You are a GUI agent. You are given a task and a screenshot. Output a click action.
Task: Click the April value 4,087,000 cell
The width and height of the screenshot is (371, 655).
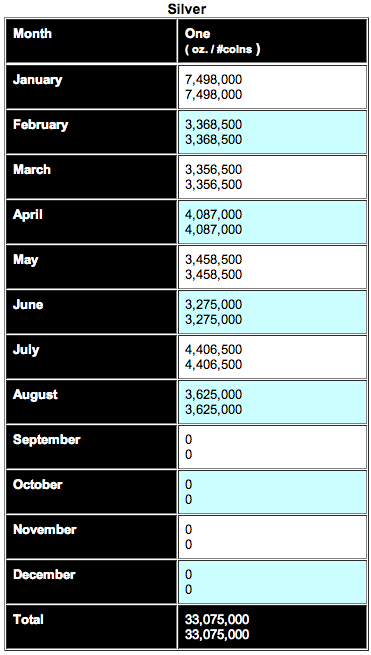(x=272, y=222)
